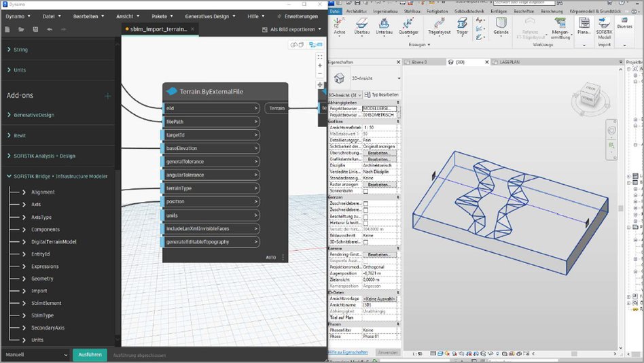Open the Erzeugen panel dropdown in Revit
The height and width of the screenshot is (363, 644).
tap(419, 44)
